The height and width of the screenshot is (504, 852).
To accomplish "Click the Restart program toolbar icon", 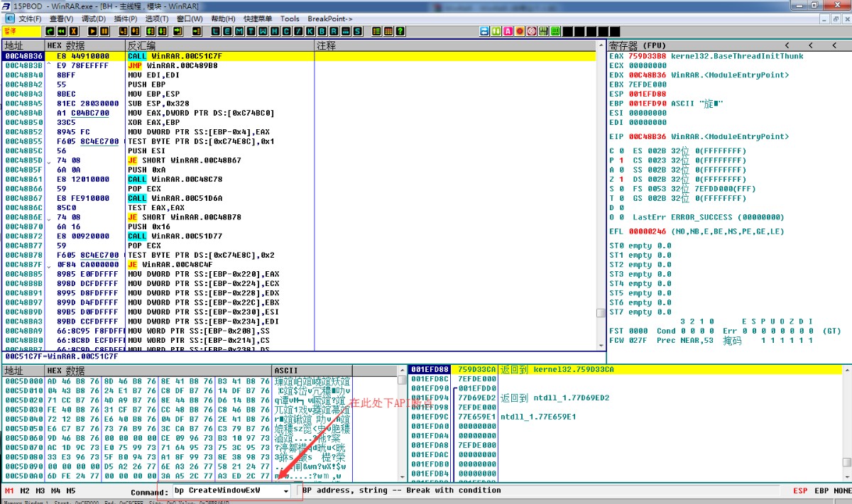I will click(50, 31).
